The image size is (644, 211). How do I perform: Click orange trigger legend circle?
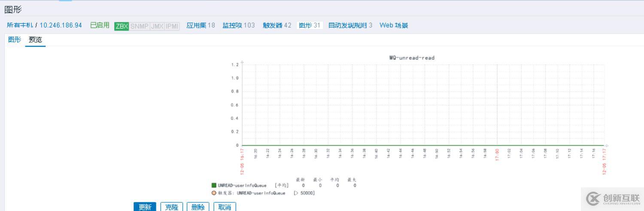[x=214, y=193]
